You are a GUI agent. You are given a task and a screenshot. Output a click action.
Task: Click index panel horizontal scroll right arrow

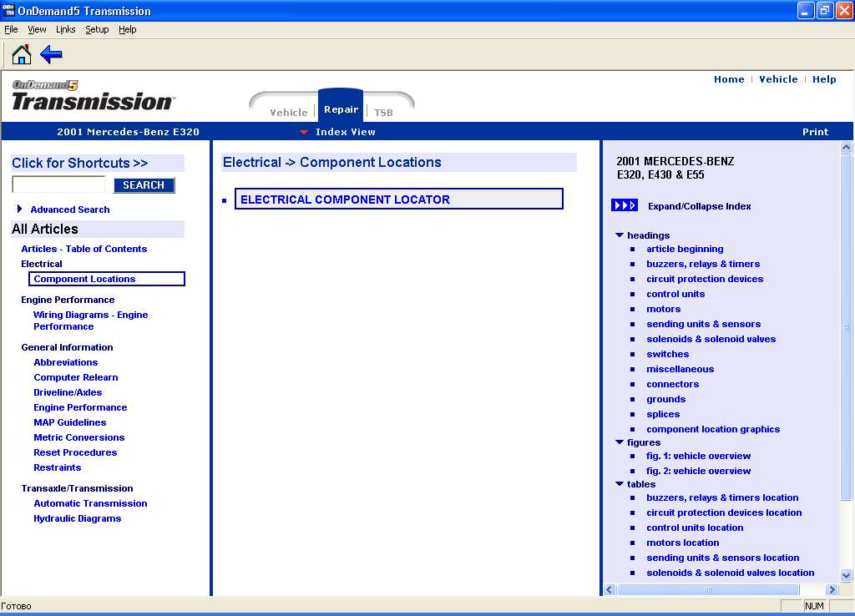pos(832,589)
